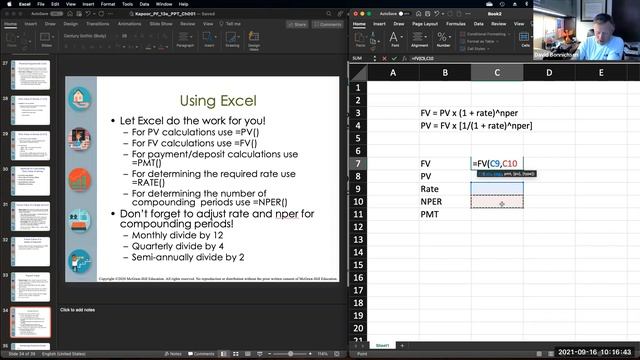
Task: Click the Share button in PowerPoint
Action: [297, 24]
